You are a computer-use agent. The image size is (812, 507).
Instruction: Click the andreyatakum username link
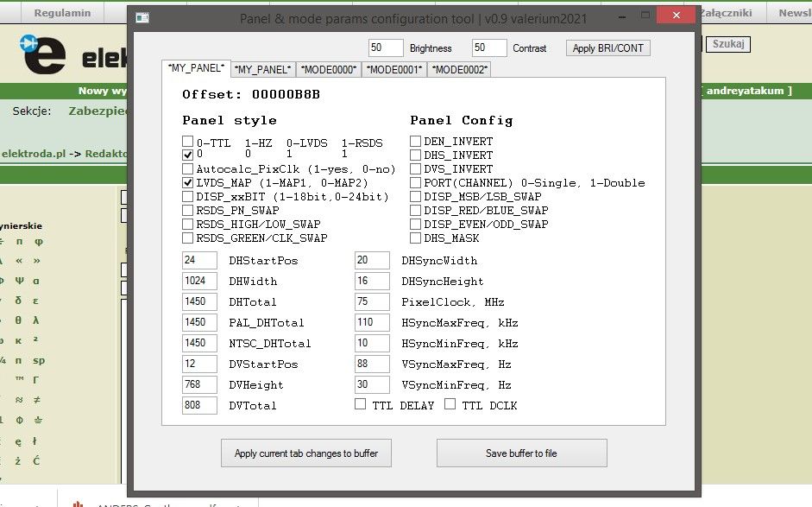[746, 91]
